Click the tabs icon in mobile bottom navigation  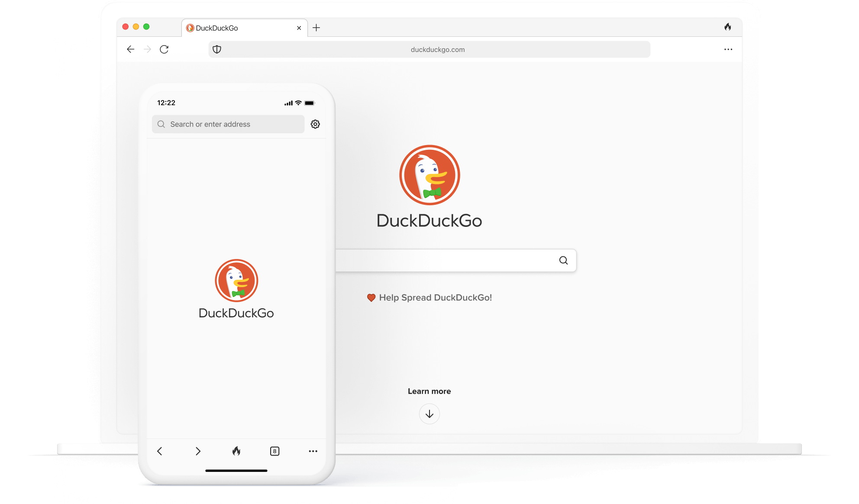(x=274, y=451)
